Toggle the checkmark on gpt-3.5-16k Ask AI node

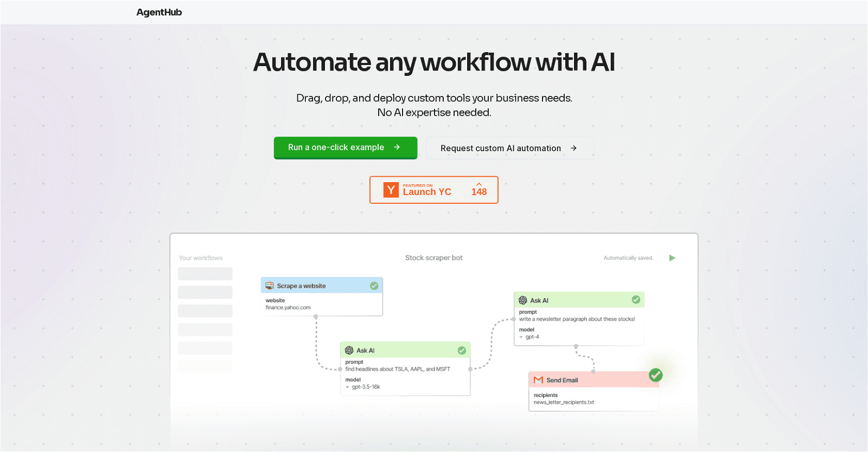[x=462, y=351]
